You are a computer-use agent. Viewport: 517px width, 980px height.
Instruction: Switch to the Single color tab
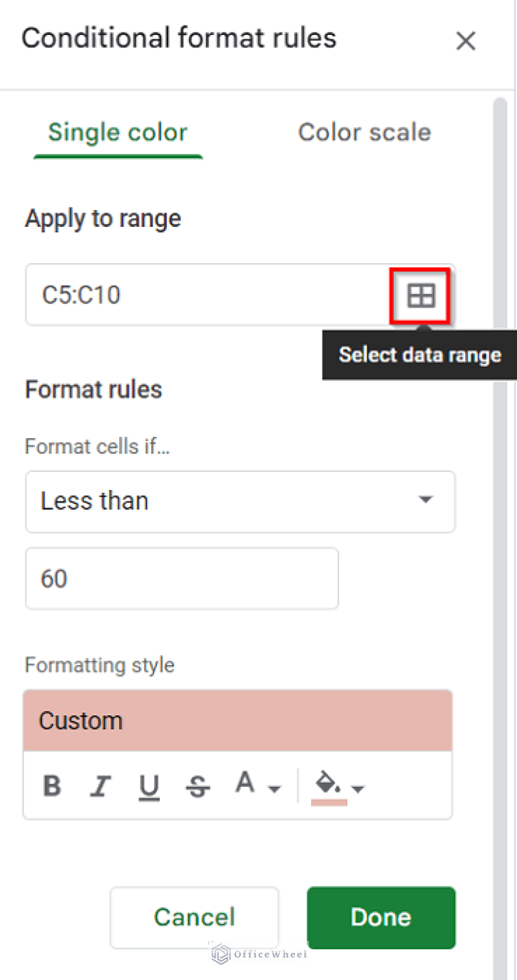point(118,133)
